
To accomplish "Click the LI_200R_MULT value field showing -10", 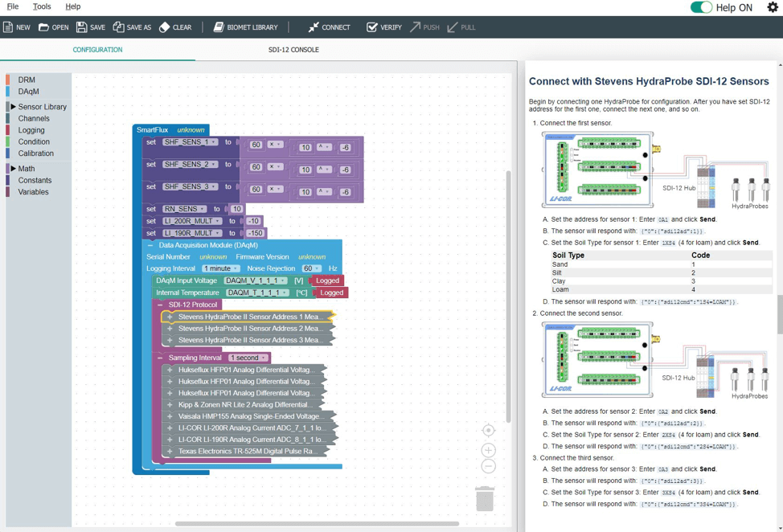I will pyautogui.click(x=253, y=221).
